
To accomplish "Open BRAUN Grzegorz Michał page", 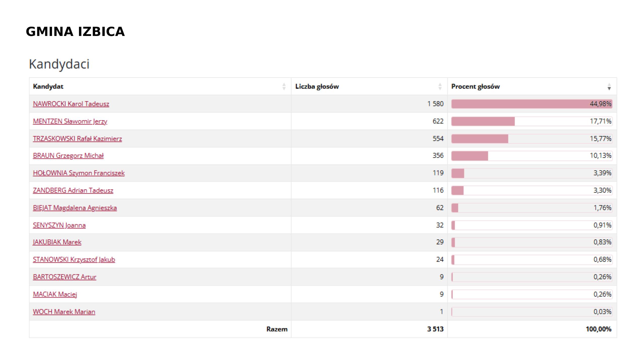I will (x=68, y=156).
